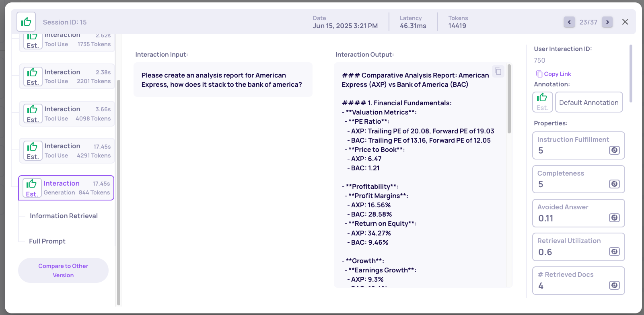Click the icon in Retrieval Utilization property card

tap(614, 252)
